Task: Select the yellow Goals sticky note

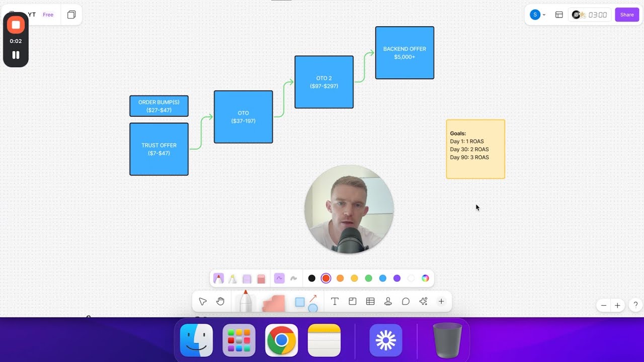Action: pos(475,149)
